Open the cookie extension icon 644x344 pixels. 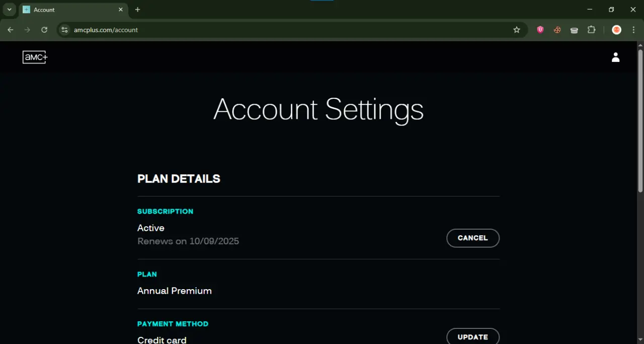point(557,30)
